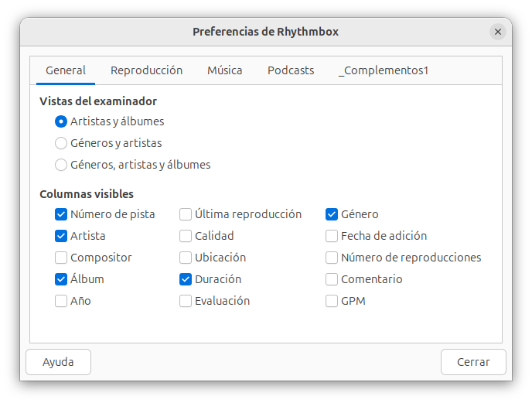532x403 pixels.
Task: Enable Última reproducción column
Action: coord(186,214)
